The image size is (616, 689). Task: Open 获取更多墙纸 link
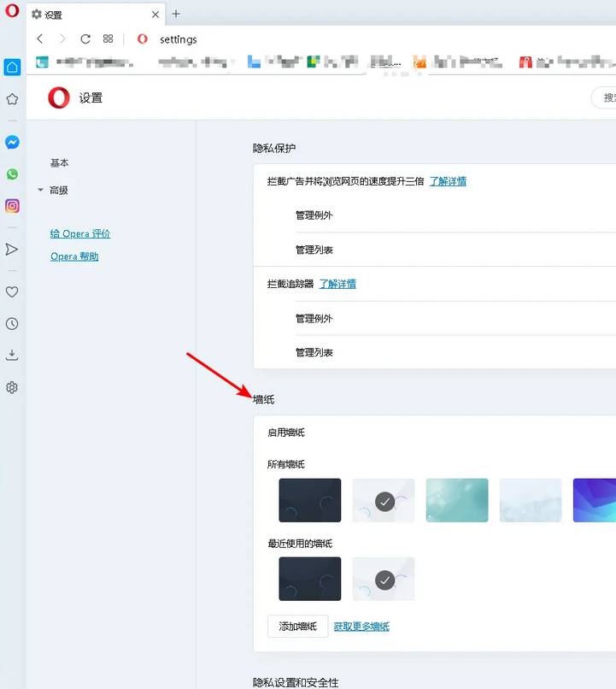coord(361,627)
